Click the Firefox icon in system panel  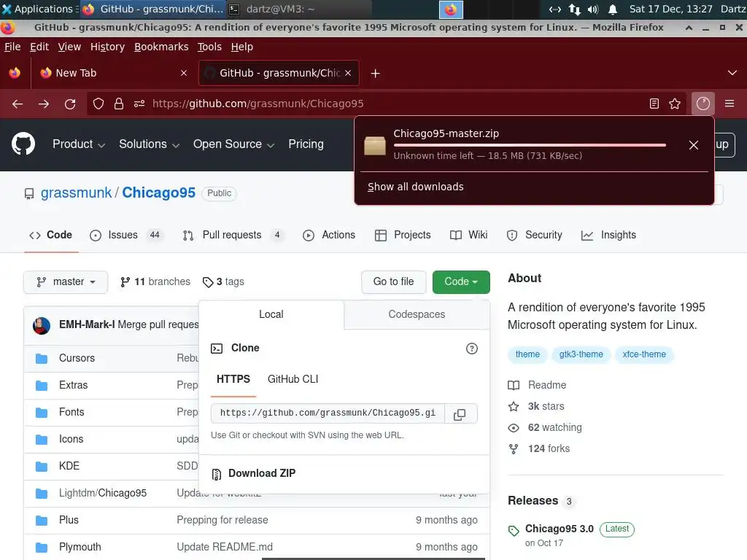tap(451, 9)
